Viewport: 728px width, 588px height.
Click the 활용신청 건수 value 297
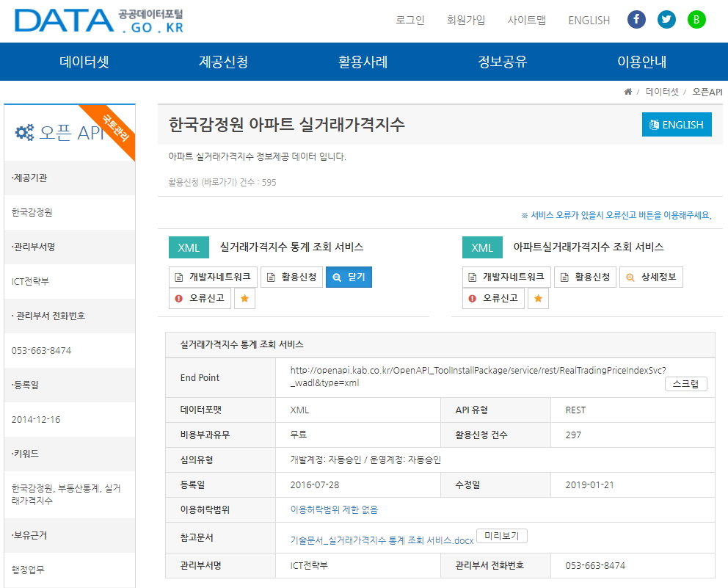click(573, 435)
